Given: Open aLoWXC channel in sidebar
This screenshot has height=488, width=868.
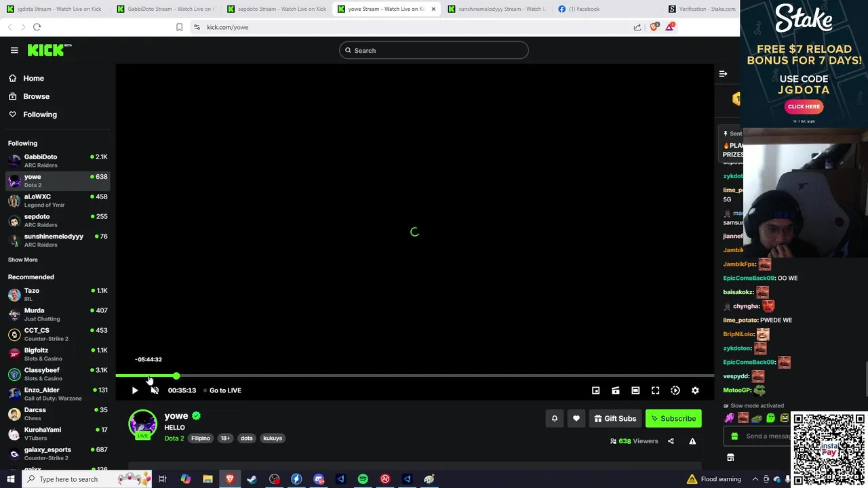Looking at the screenshot, I should (x=58, y=201).
